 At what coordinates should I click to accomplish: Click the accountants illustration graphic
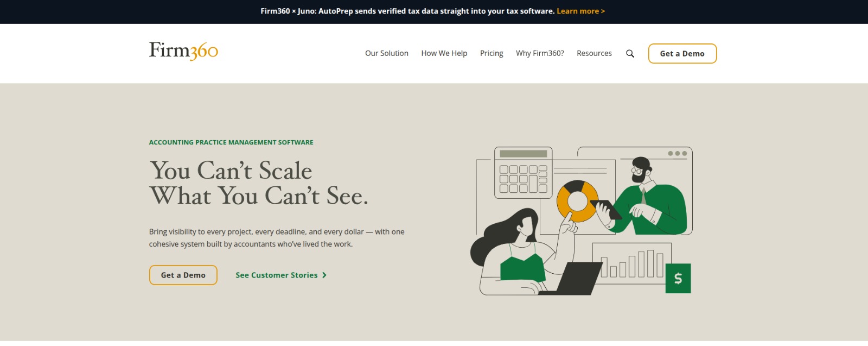tap(581, 221)
